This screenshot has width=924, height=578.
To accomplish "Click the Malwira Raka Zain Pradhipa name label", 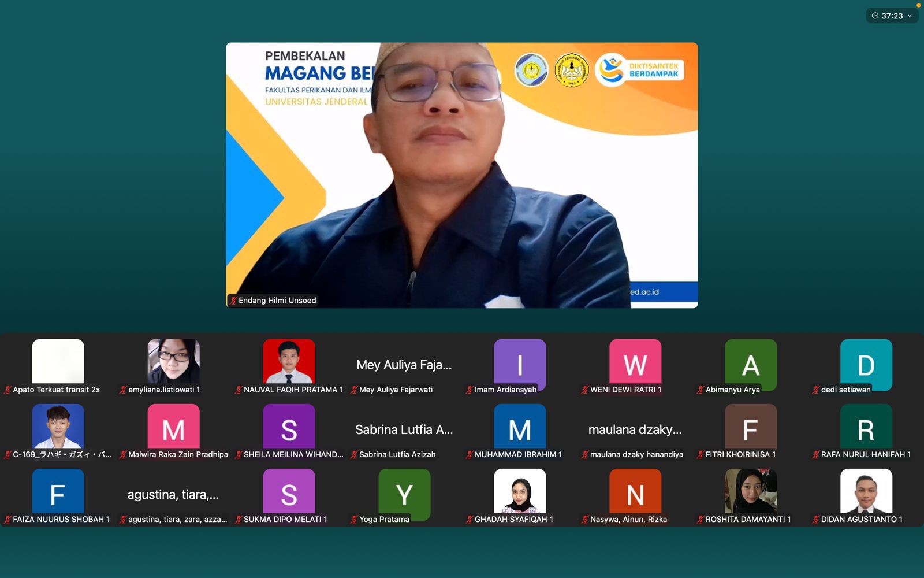I will (x=178, y=455).
